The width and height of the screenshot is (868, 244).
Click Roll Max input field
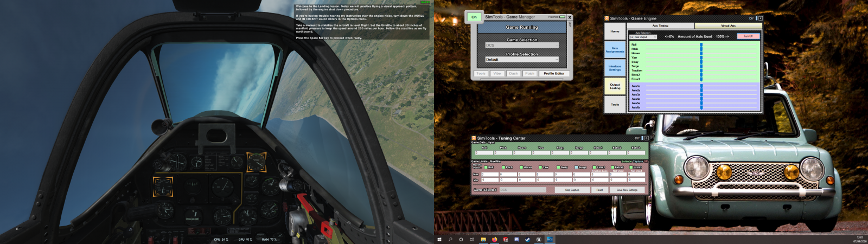click(490, 175)
